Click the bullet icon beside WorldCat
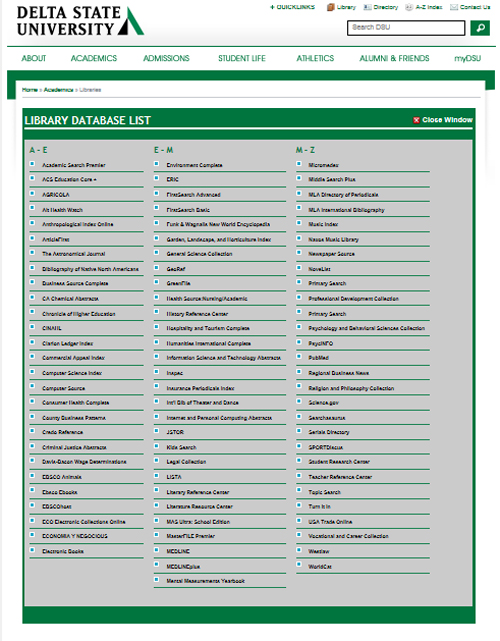Viewport: 500px width, 641px height. pos(299,565)
